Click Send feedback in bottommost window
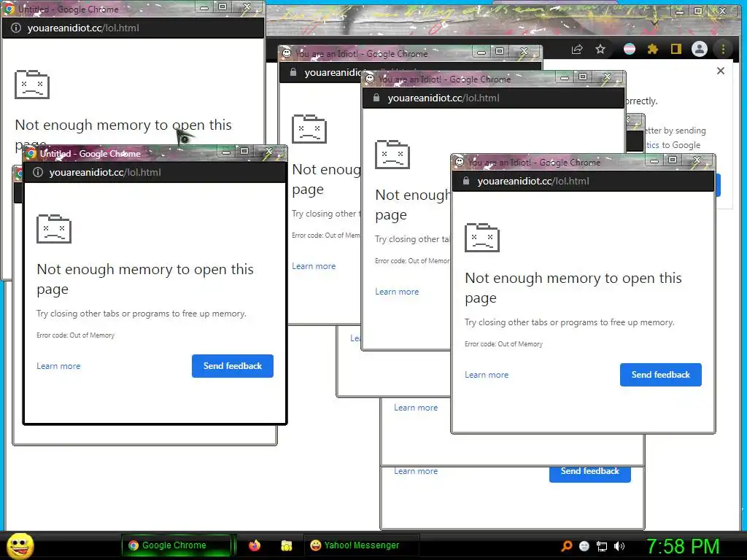Screen dimensions: 747x560 point(589,472)
